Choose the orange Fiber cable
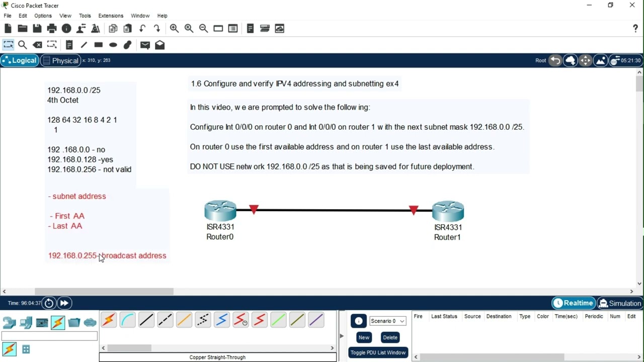Image resolution: width=644 pixels, height=362 pixels. click(184, 320)
